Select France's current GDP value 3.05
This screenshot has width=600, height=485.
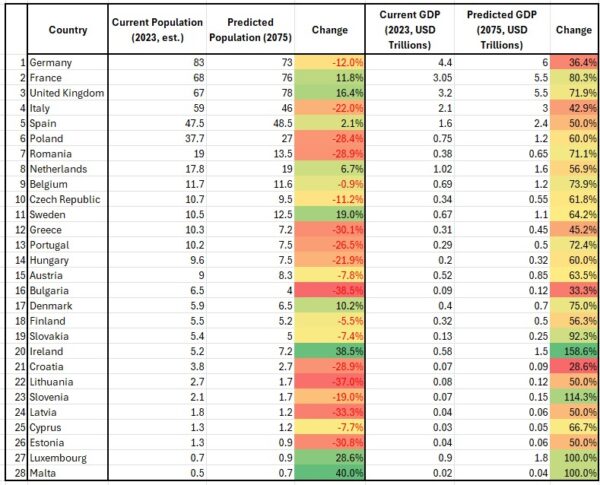tap(419, 77)
